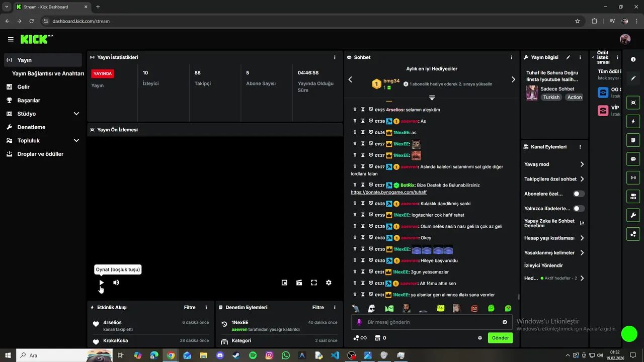
Task: Mute the preview volume speaker
Action: pyautogui.click(x=116, y=283)
